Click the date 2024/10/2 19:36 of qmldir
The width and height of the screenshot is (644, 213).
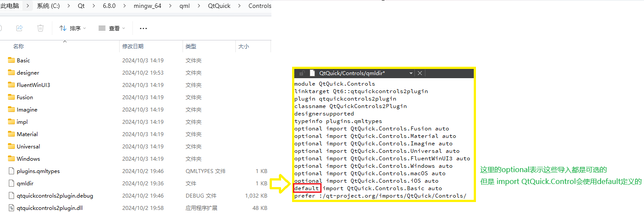(143, 183)
